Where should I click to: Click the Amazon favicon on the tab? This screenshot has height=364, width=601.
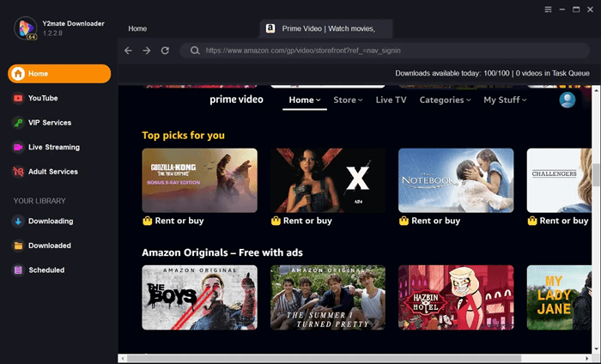tap(270, 28)
